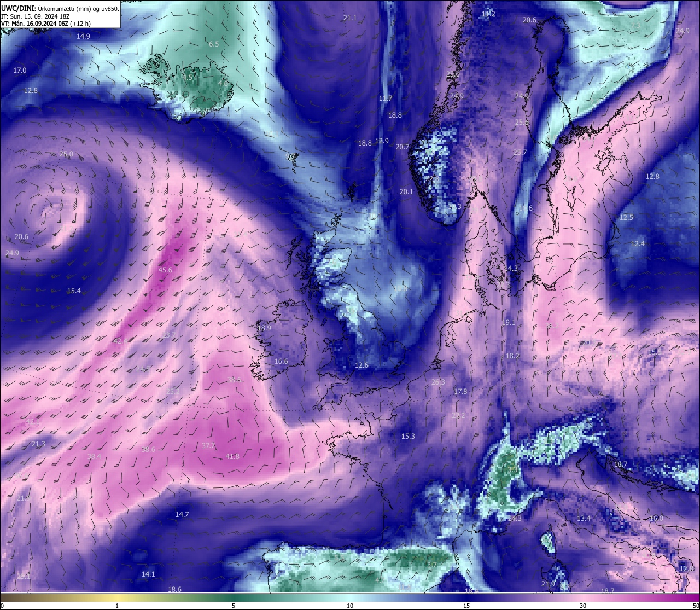
Task: Click the 30 tick on the colour scale
Action: 583,606
